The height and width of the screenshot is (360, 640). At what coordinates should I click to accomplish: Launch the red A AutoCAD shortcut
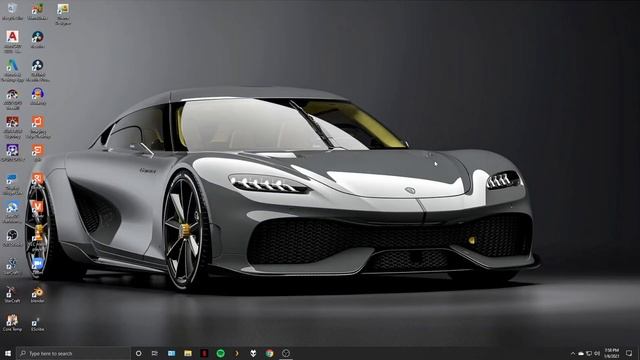[x=12, y=41]
